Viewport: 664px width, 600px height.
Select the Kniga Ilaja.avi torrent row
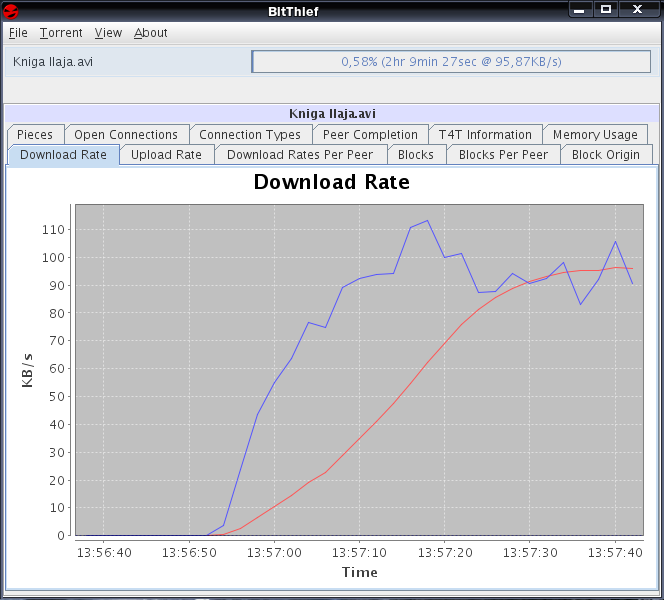click(332, 62)
